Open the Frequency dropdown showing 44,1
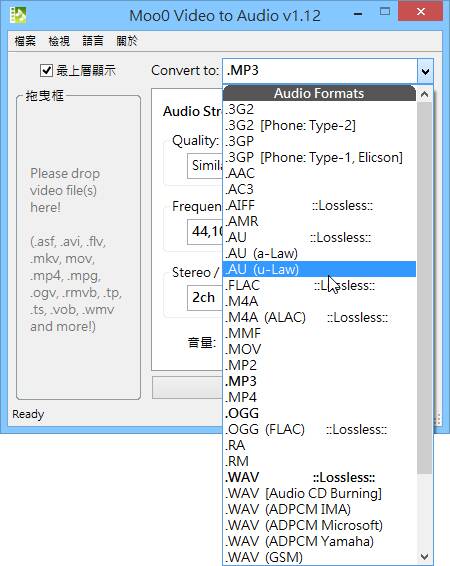The image size is (450, 566). 205,231
